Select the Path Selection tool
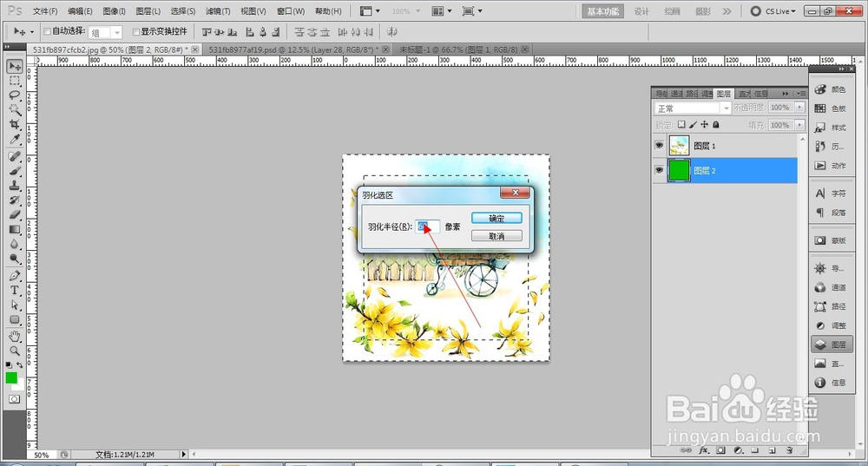The width and height of the screenshot is (868, 466). click(x=15, y=305)
